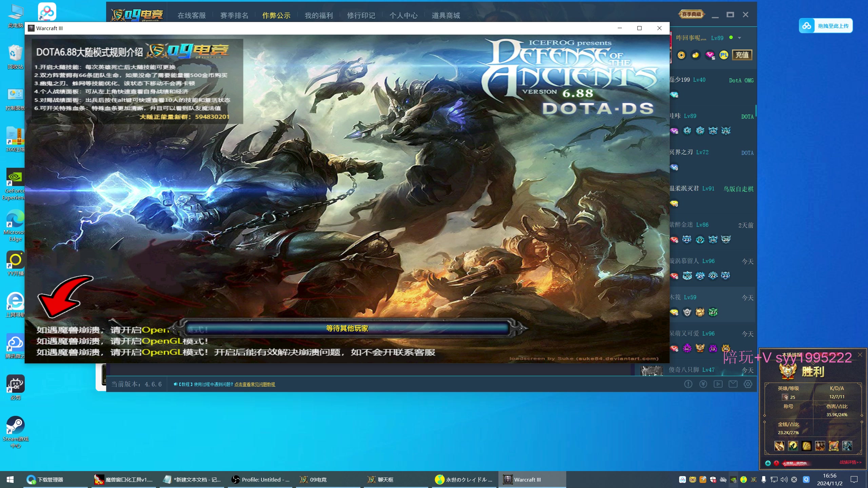Click the volume speaker icon in the system tray
The height and width of the screenshot is (488, 868).
(x=784, y=480)
